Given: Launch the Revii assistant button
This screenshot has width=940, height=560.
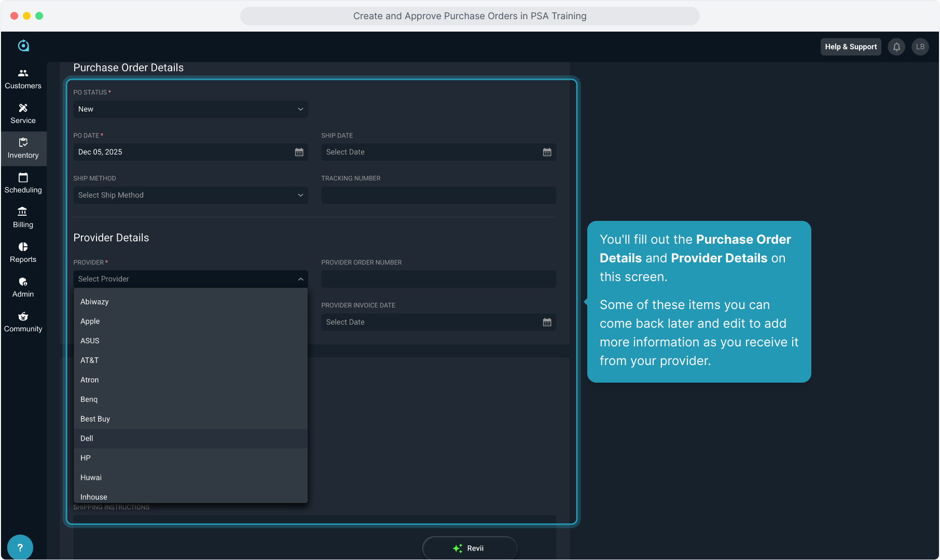Looking at the screenshot, I should tap(469, 548).
